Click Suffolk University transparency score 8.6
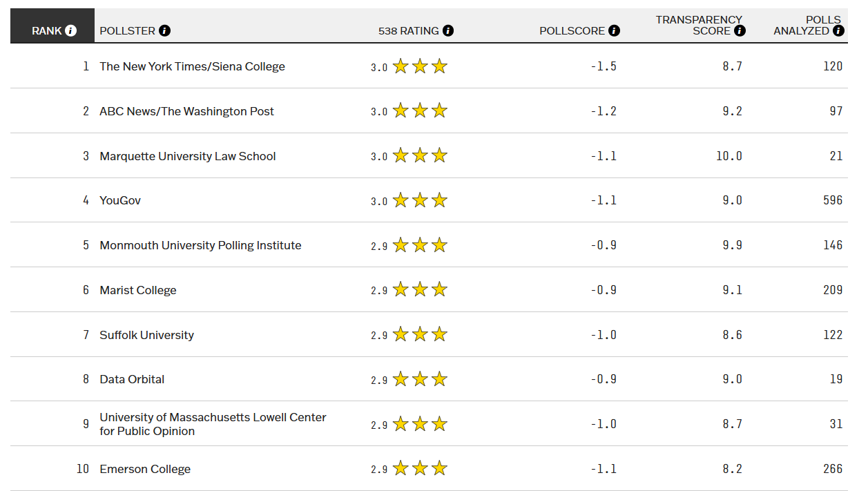Screen dimensions: 868x491 point(733,335)
